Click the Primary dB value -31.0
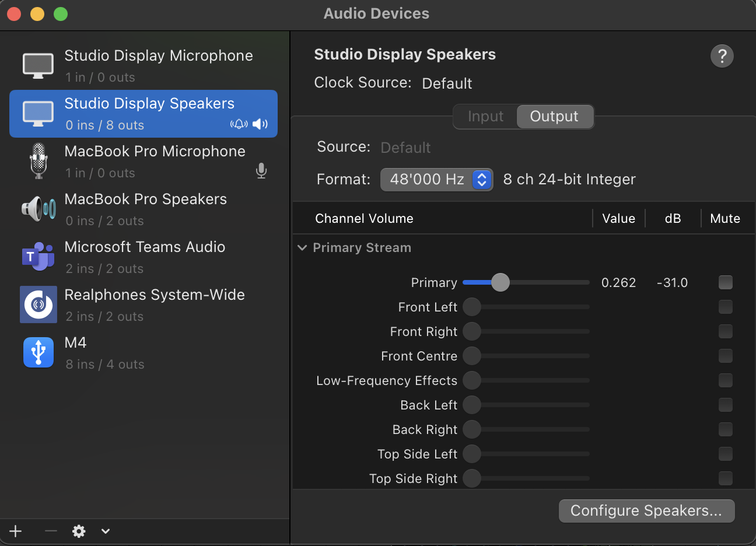The width and height of the screenshot is (756, 546). pyautogui.click(x=672, y=283)
